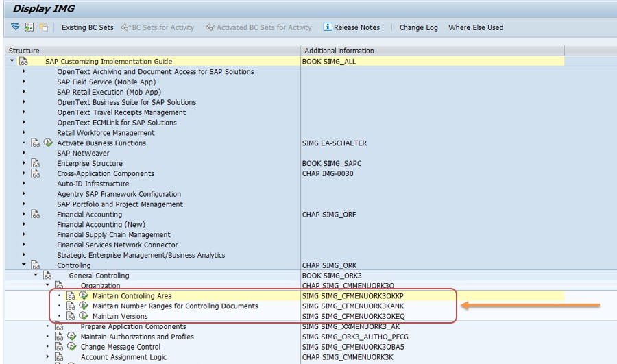This screenshot has height=364, width=617.
Task: Open documentation icon for Account Assignment Logic
Action: [59, 357]
